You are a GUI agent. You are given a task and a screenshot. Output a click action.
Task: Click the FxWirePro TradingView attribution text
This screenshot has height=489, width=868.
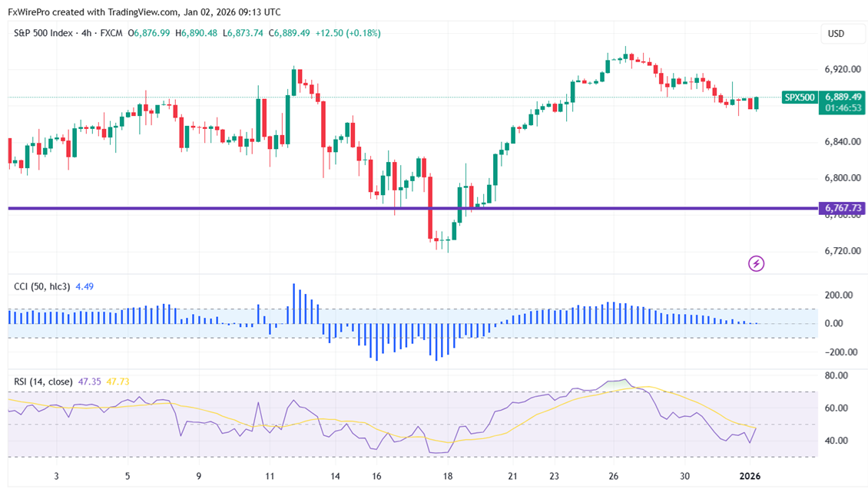[144, 12]
